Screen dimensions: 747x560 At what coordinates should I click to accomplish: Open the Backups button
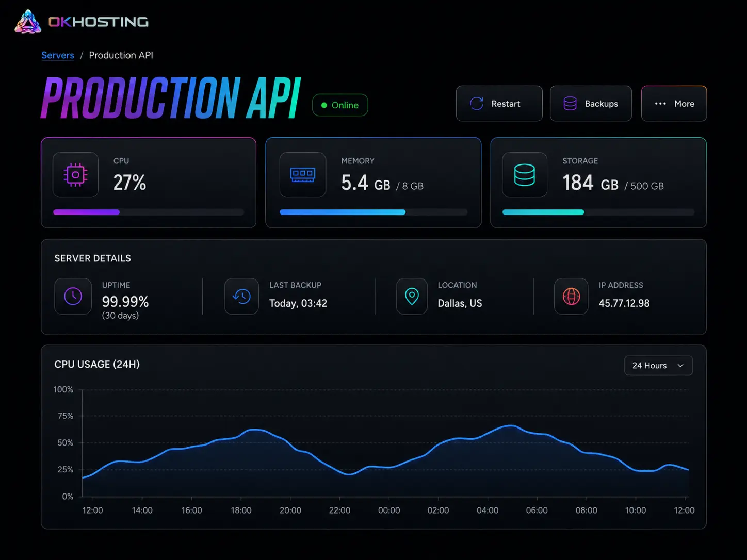point(591,104)
